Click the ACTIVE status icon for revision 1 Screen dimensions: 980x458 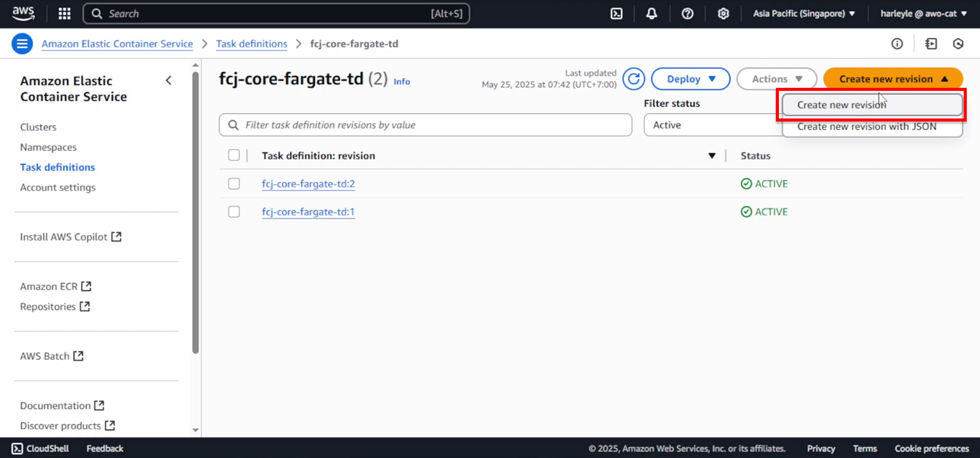click(x=746, y=212)
